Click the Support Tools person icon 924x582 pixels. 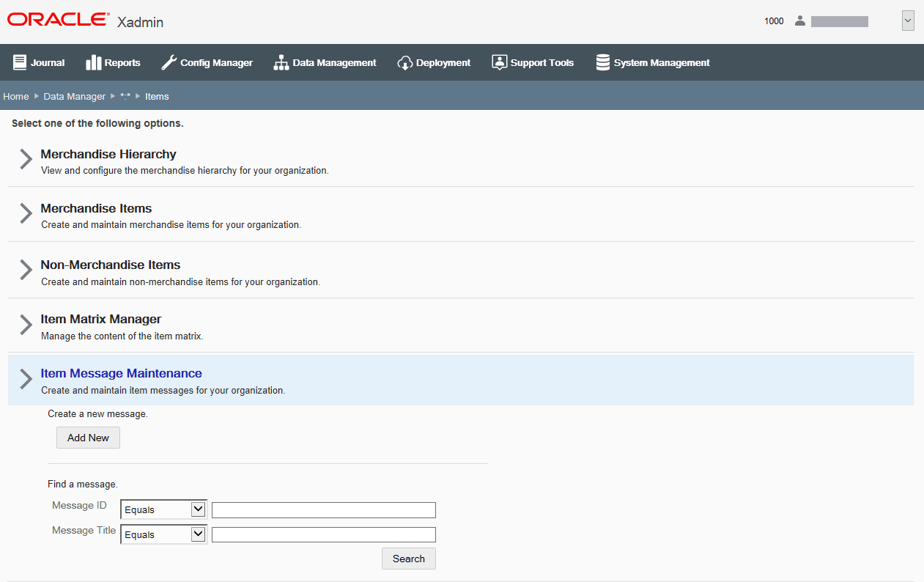[x=499, y=62]
